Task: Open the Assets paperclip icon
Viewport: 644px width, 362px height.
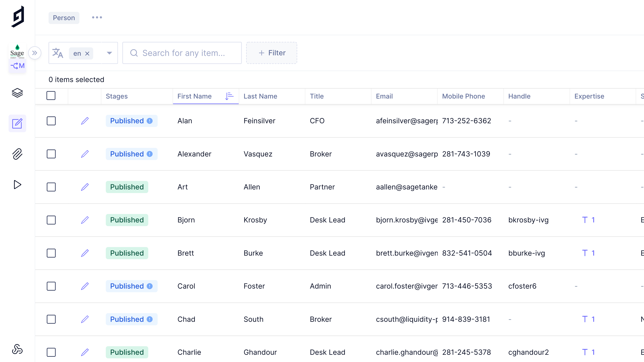Action: (x=17, y=154)
